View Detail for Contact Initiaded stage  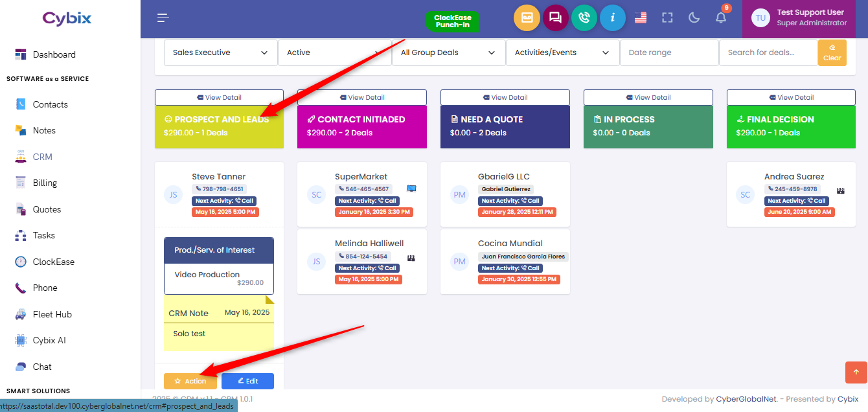click(x=362, y=97)
